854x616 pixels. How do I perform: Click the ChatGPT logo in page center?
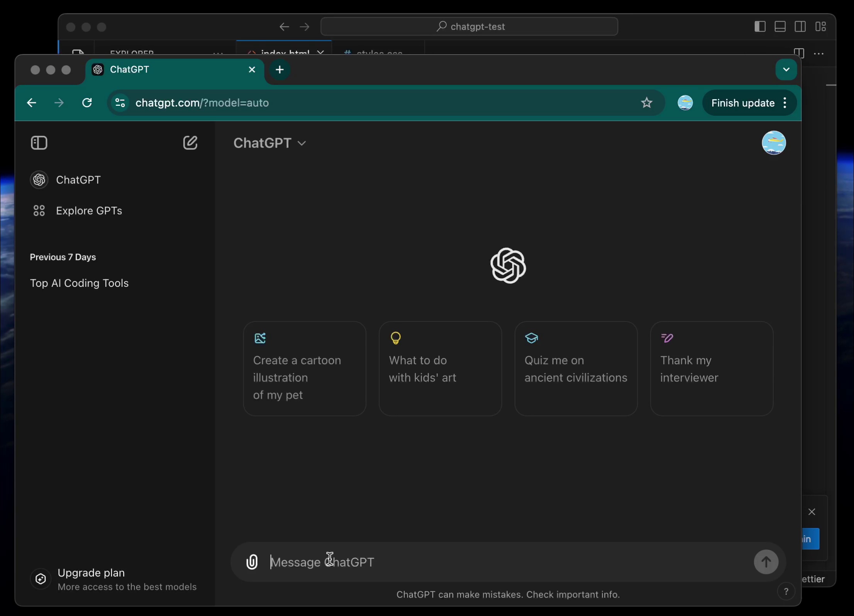point(508,266)
